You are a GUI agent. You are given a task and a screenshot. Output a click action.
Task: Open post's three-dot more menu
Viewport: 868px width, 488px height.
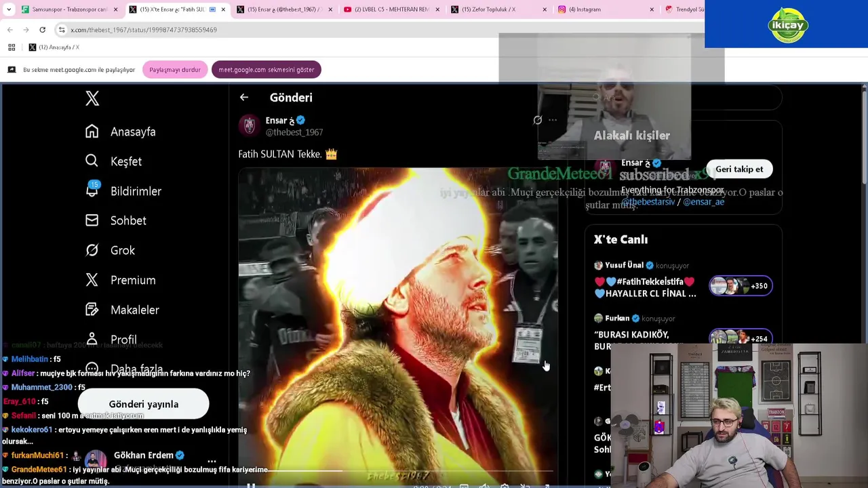tap(553, 120)
